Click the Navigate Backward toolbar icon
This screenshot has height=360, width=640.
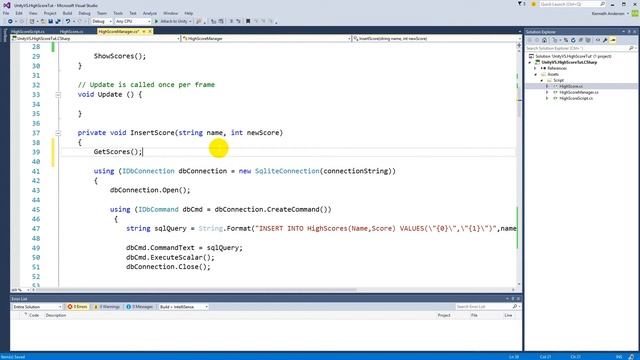click(x=10, y=21)
